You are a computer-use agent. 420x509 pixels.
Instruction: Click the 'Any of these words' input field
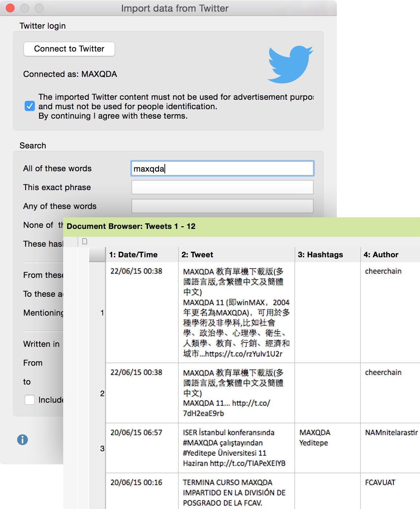coord(223,206)
